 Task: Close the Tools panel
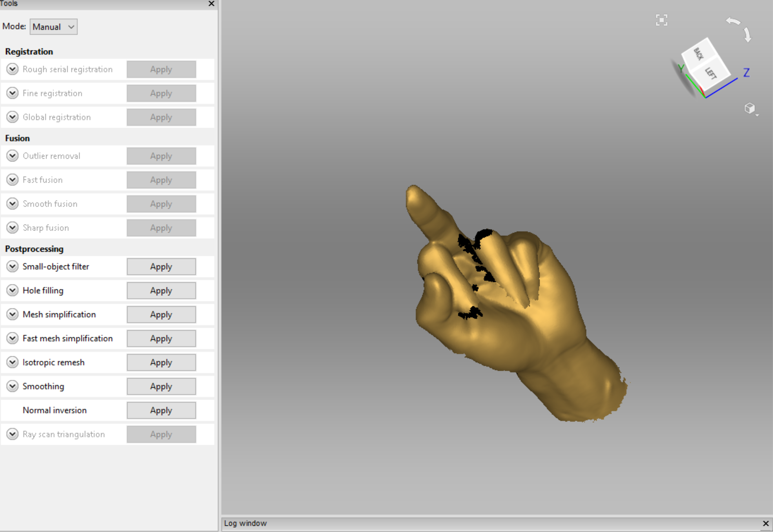211,4
